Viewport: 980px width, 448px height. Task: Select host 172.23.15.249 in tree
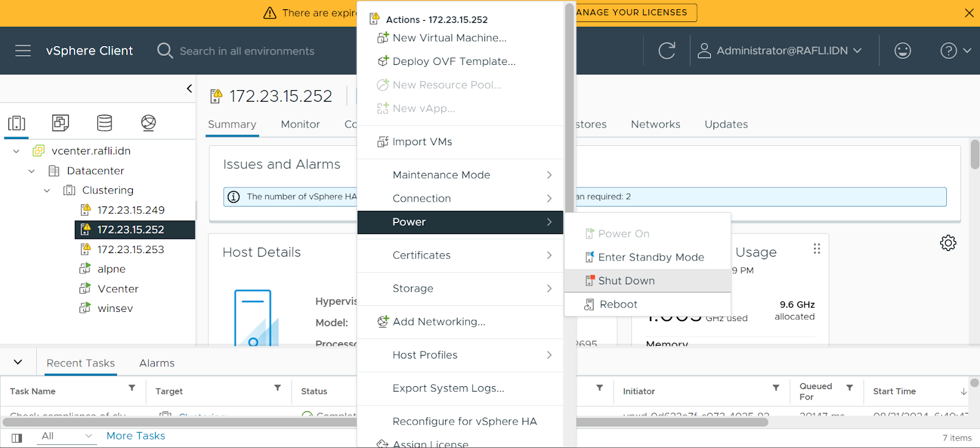coord(130,210)
